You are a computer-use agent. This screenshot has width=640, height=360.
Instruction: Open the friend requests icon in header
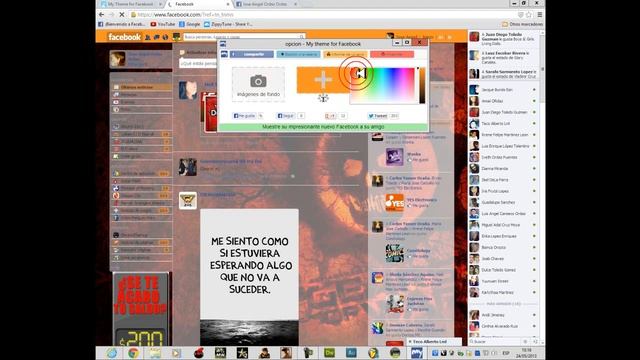click(x=148, y=37)
